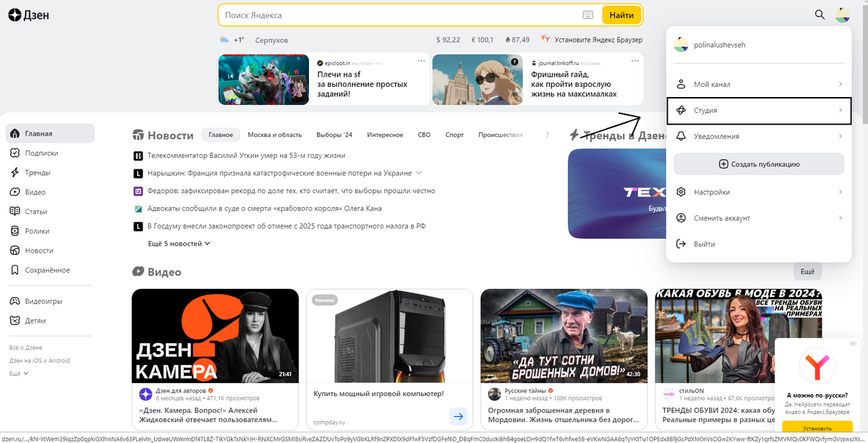Expand Ещё 5 новостей

(x=179, y=244)
